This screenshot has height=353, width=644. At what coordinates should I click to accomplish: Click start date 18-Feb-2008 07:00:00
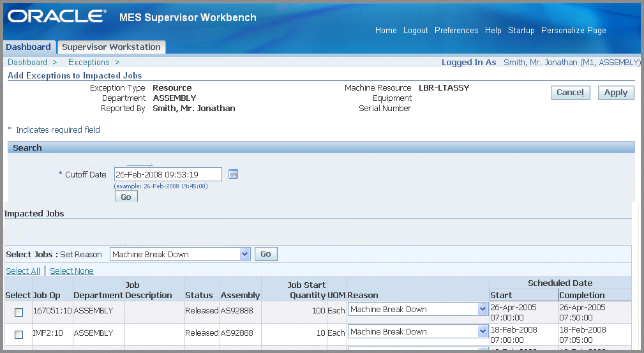point(513,335)
